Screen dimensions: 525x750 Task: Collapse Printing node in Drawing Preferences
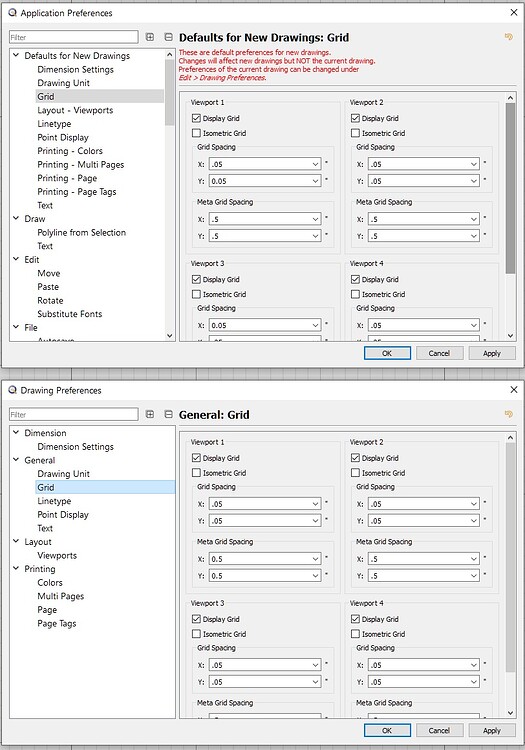(16, 568)
